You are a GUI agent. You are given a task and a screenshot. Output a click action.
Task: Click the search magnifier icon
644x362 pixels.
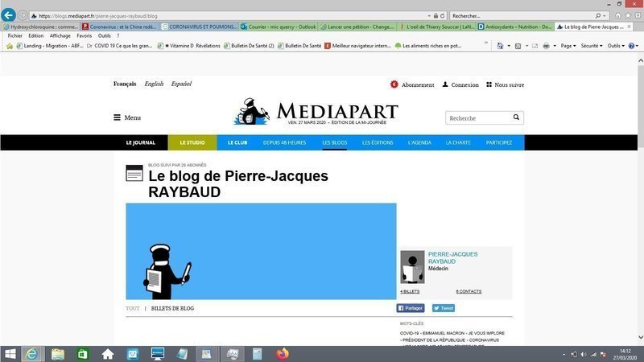(516, 117)
